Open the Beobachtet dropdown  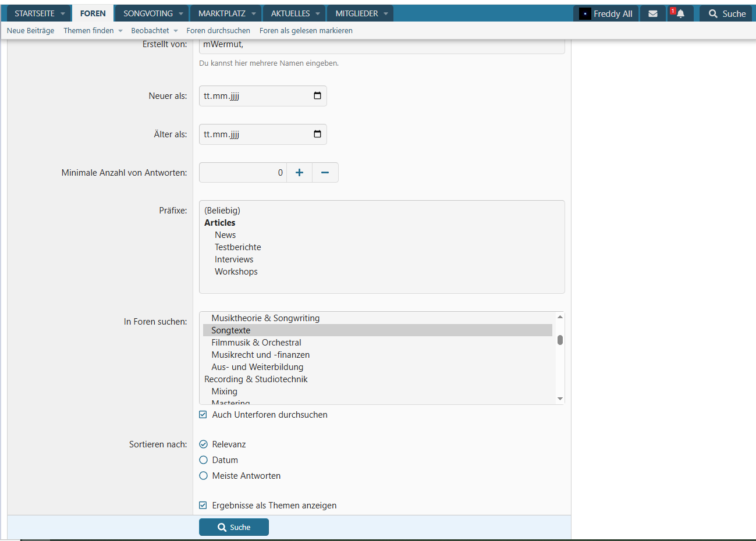click(176, 31)
